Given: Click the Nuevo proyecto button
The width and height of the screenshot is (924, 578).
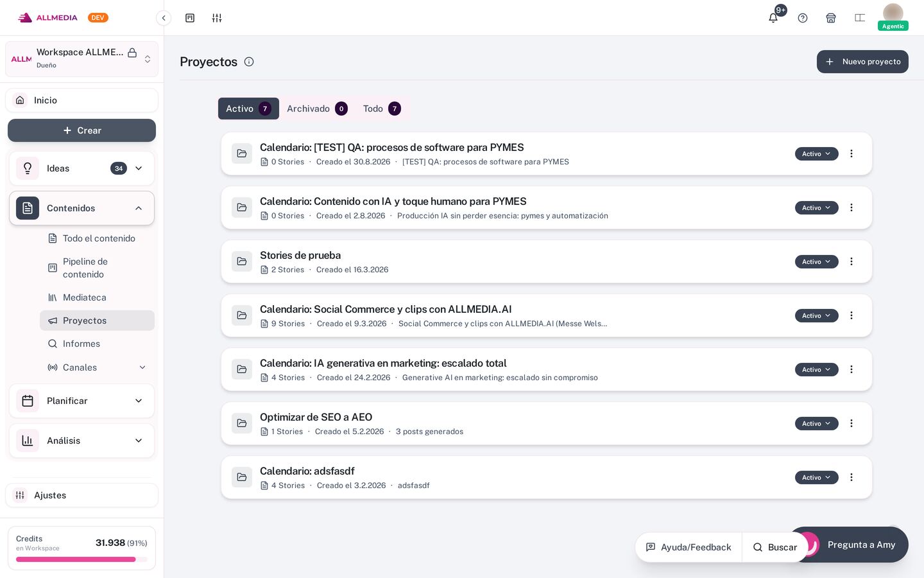Looking at the screenshot, I should (862, 62).
